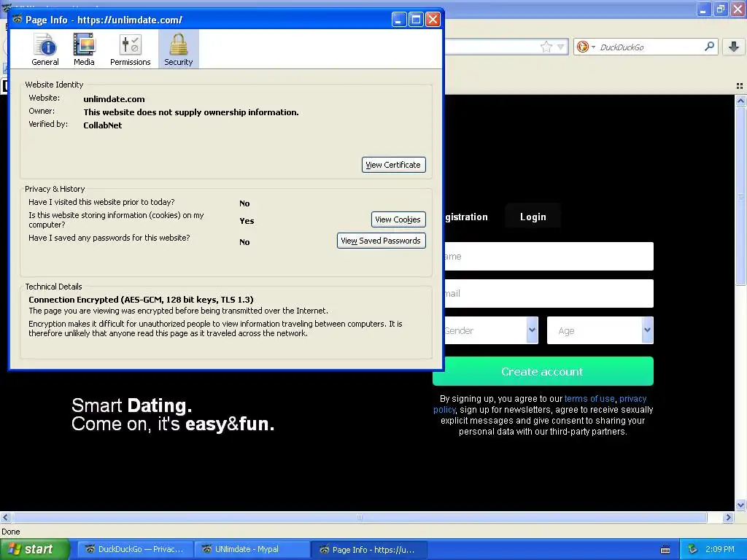Click the horizontal scrollbar thumb
Image resolution: width=747 pixels, height=560 pixels.
coord(360,517)
